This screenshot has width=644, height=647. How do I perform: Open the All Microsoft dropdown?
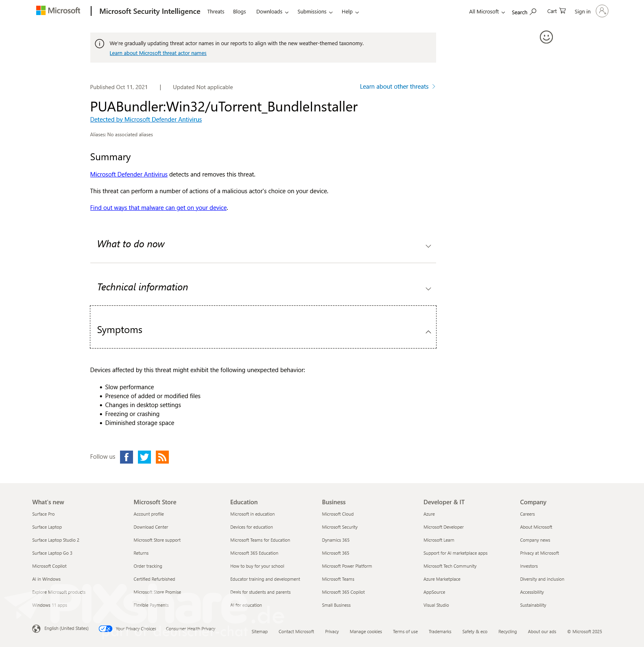pyautogui.click(x=487, y=12)
